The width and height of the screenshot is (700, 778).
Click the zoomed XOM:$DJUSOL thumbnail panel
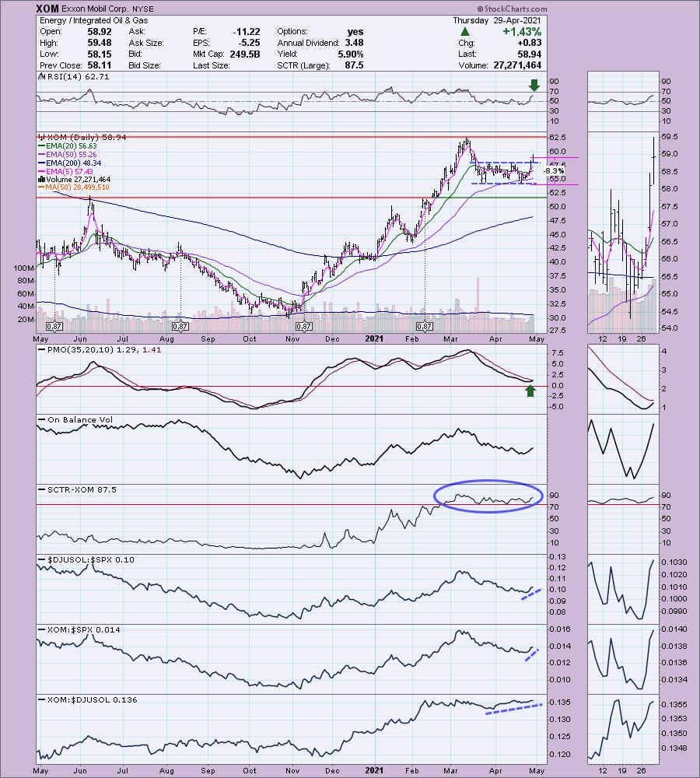pos(623,730)
